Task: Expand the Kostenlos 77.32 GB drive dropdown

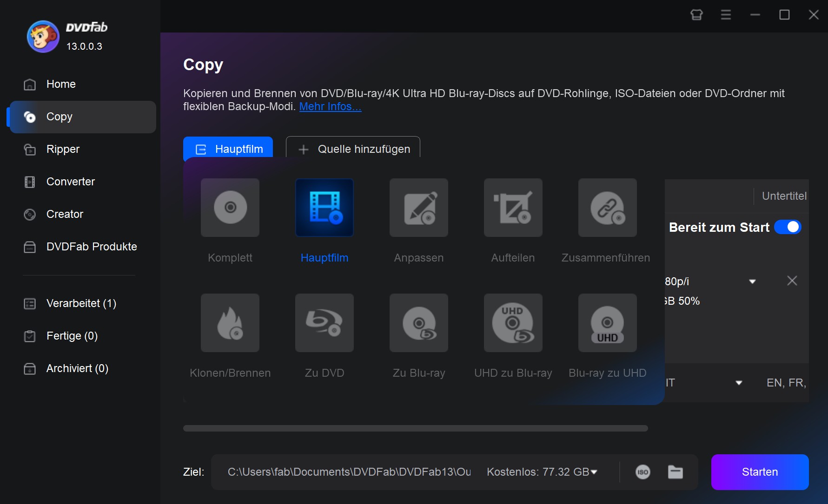Action: 594,472
